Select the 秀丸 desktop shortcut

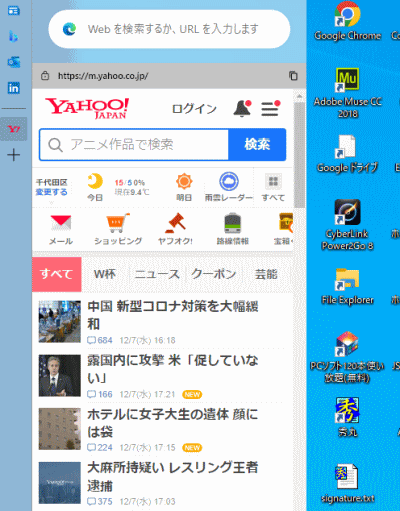[x=347, y=417]
